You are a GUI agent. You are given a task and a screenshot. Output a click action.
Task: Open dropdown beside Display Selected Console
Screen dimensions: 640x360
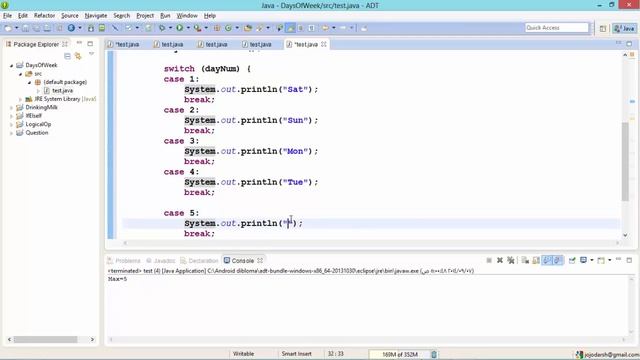pos(591,260)
